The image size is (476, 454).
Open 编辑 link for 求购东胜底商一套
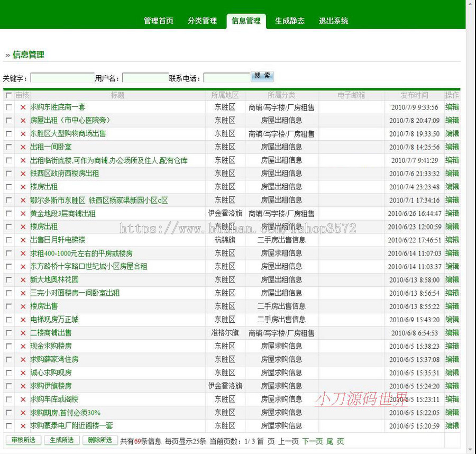(x=453, y=107)
